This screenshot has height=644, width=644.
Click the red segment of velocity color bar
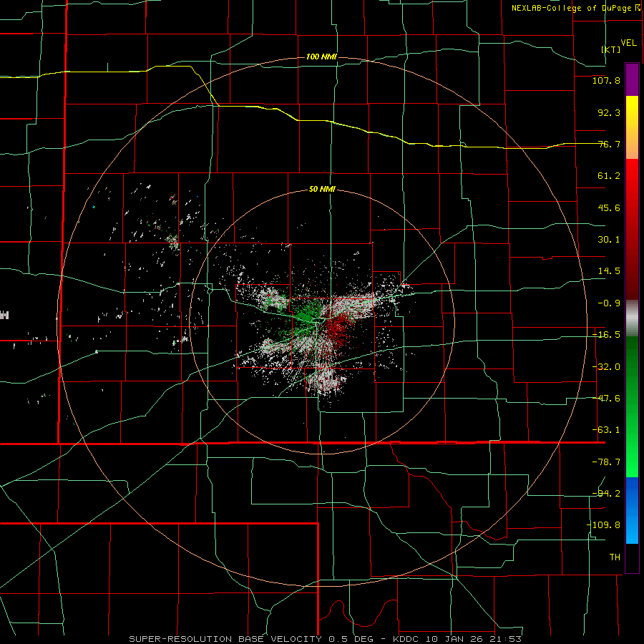tap(632, 229)
